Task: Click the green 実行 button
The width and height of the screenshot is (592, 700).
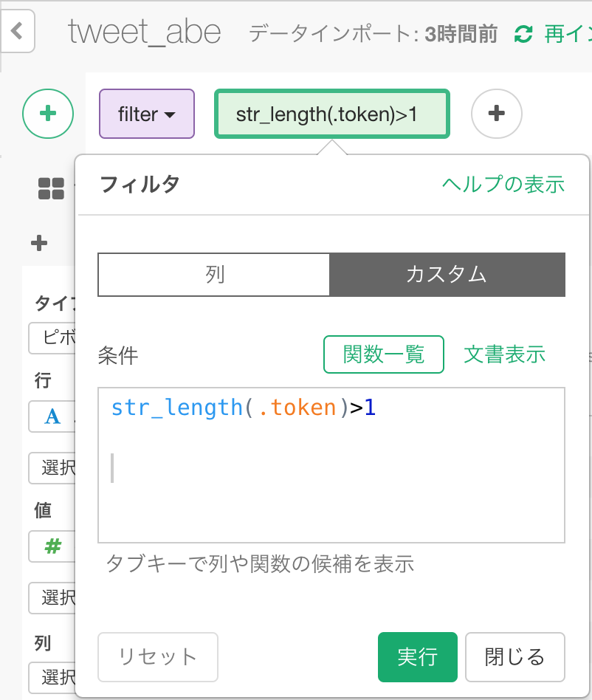Action: click(418, 657)
